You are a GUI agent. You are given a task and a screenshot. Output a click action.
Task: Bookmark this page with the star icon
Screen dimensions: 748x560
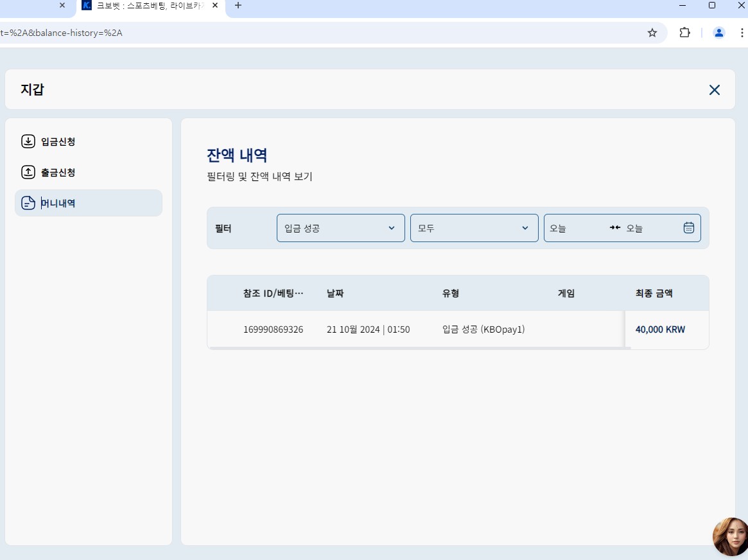click(652, 33)
